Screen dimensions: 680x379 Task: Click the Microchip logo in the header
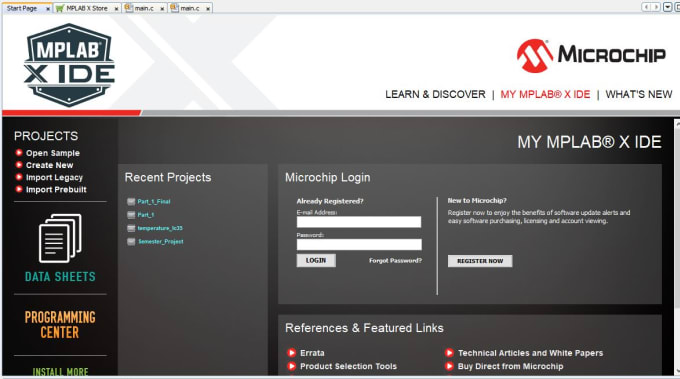[591, 55]
